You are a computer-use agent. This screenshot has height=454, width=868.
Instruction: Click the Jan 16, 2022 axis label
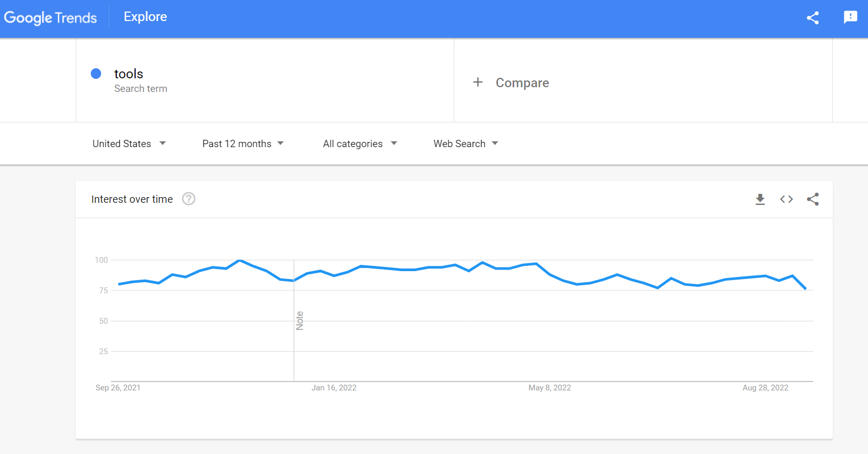point(334,388)
